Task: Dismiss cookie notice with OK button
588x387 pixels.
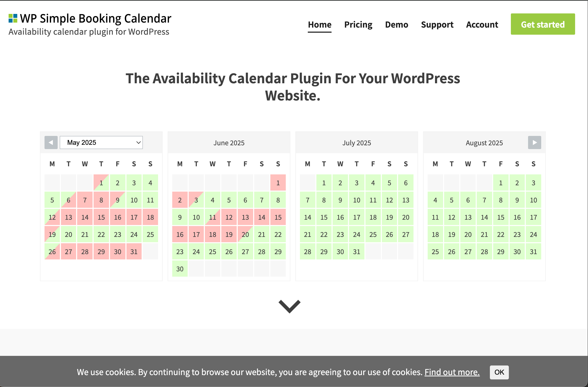Action: point(499,372)
